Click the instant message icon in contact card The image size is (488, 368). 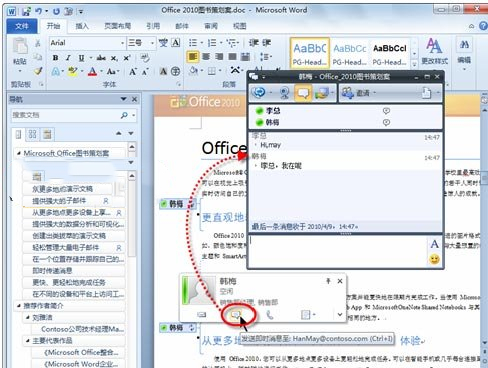(x=236, y=314)
